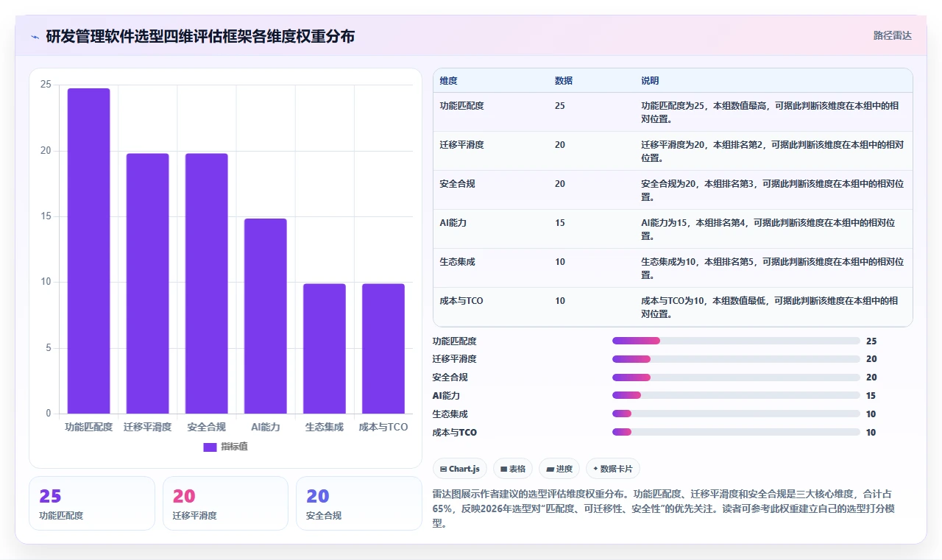Image resolution: width=942 pixels, height=560 pixels.
Task: Click the 25 label on y-axis
Action: 46,85
